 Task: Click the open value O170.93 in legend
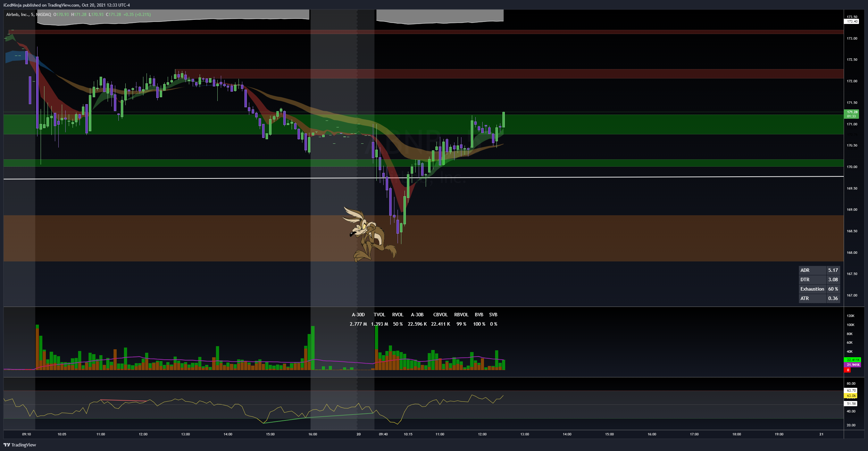point(61,15)
